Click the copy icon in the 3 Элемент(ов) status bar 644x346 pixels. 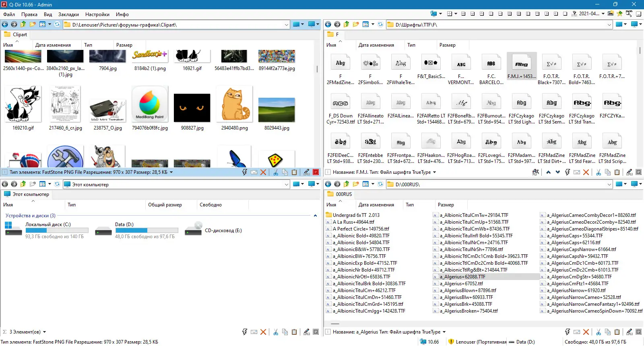[x=285, y=332]
